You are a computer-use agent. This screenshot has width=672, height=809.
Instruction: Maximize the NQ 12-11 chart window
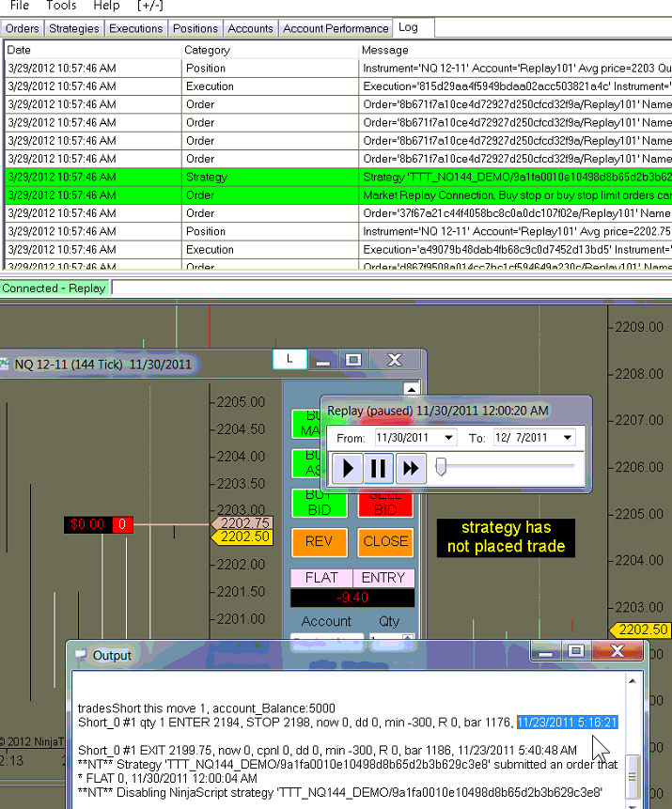point(353,360)
